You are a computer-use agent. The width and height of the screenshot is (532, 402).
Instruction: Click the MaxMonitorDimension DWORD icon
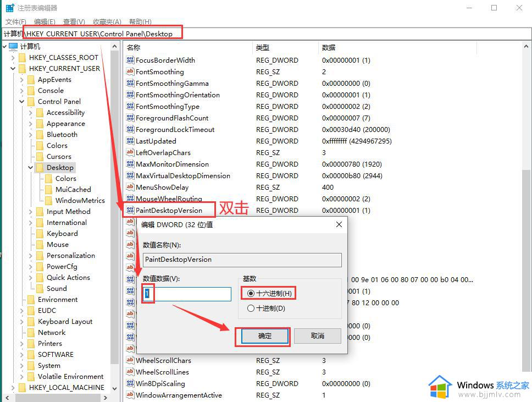pyautogui.click(x=130, y=164)
